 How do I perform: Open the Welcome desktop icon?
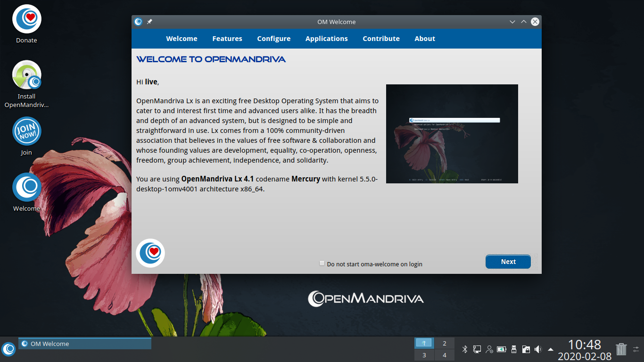[26, 192]
